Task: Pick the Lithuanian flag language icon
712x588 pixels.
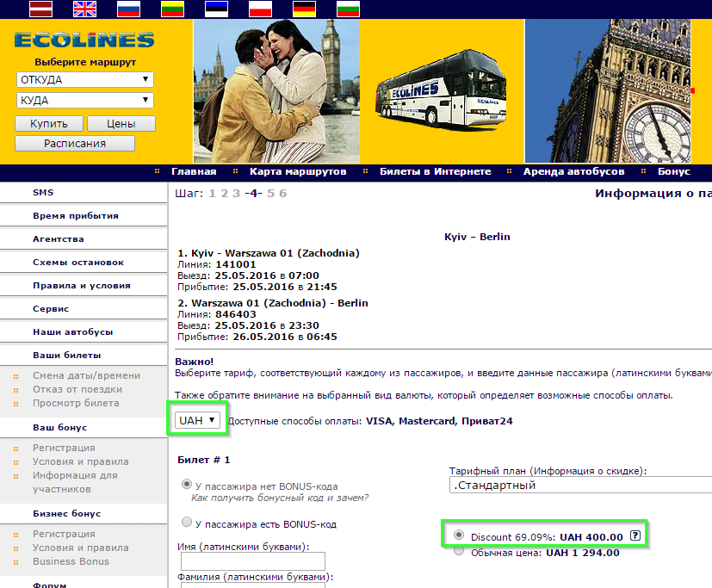Action: (172, 9)
